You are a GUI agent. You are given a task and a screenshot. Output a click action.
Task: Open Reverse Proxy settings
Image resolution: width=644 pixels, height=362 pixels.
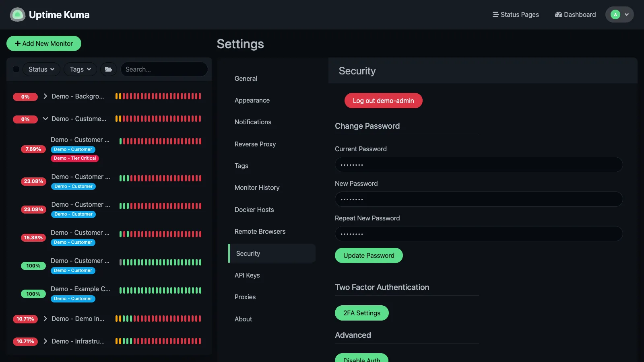coord(272,144)
